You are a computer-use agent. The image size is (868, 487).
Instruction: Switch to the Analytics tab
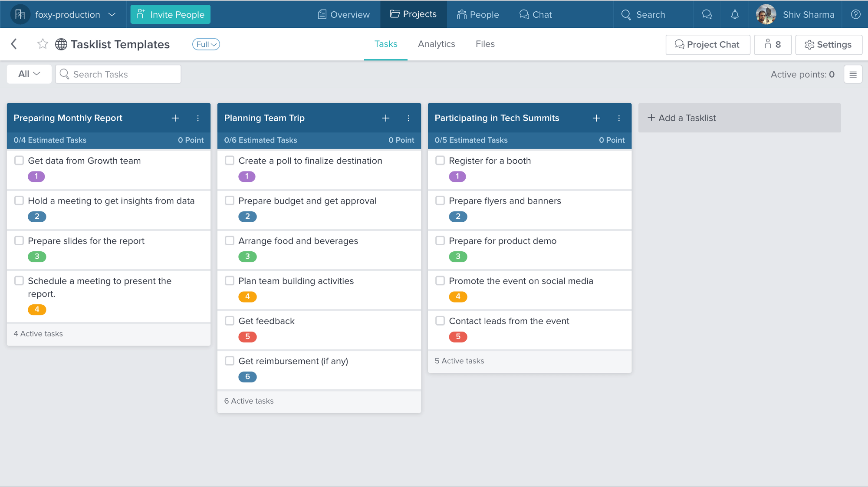point(436,43)
